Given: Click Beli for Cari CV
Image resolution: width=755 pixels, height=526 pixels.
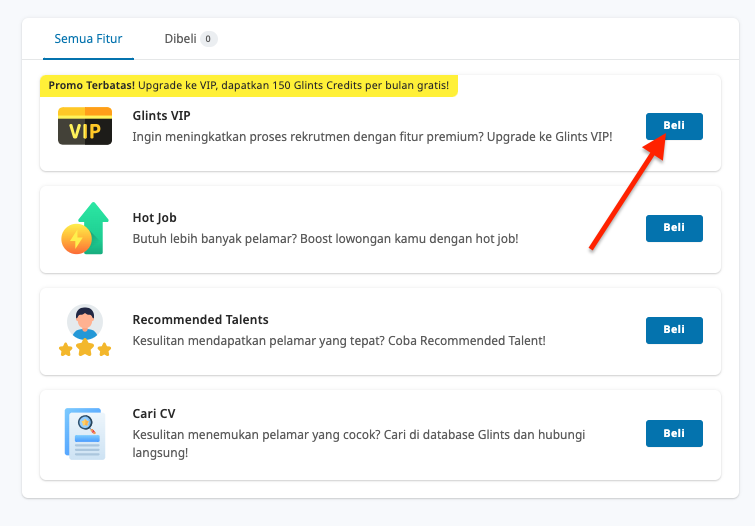Looking at the screenshot, I should 674,434.
